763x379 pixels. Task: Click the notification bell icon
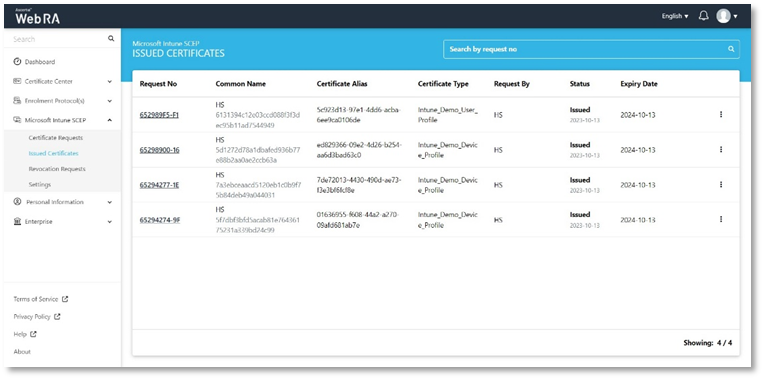coord(703,16)
